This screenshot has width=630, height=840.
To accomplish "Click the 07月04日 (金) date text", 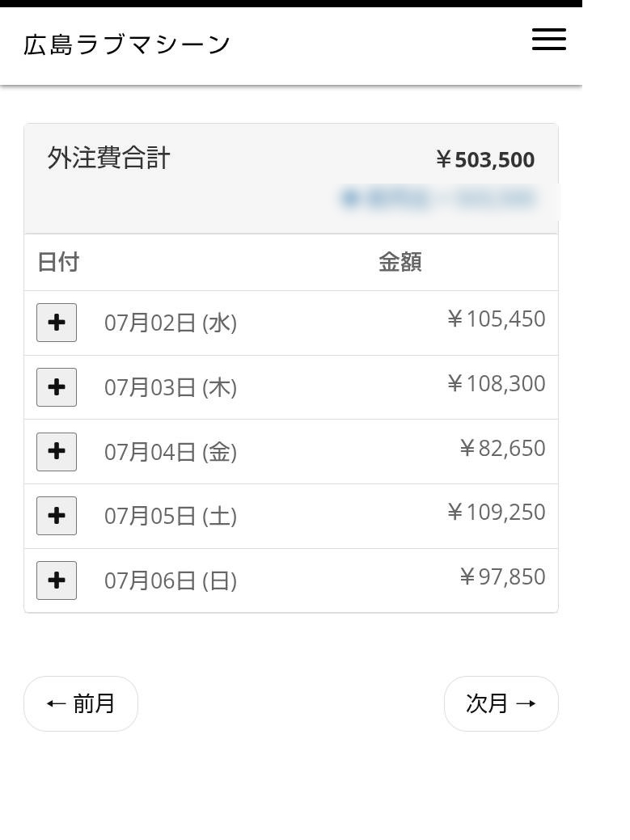I will (171, 452).
